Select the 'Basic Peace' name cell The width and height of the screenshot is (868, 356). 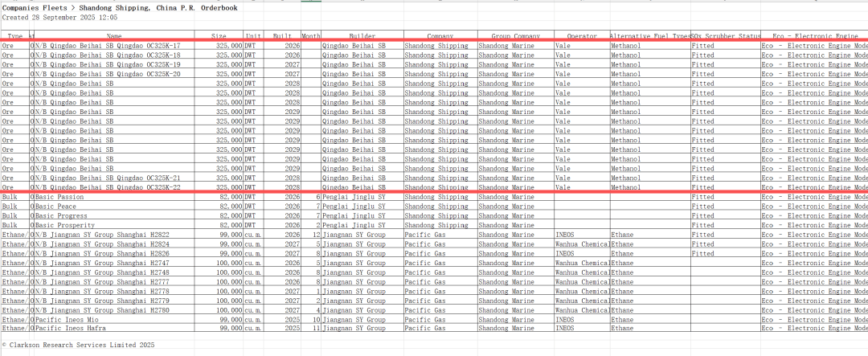click(x=114, y=207)
